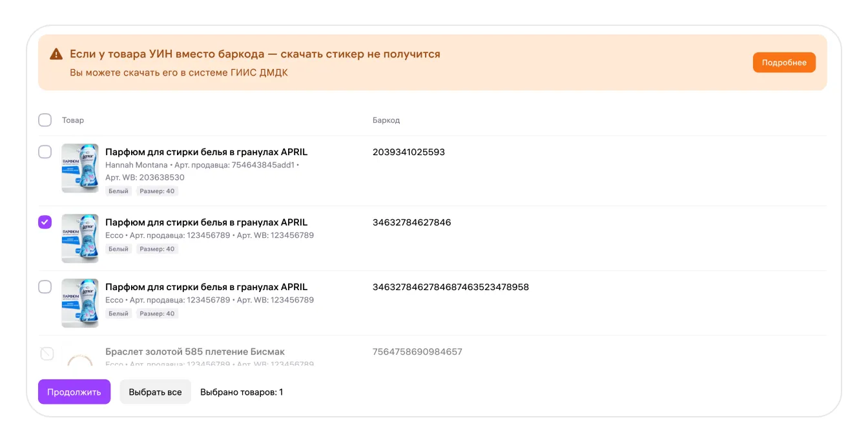
Task: Click the Выбрать все button
Action: 156,392
